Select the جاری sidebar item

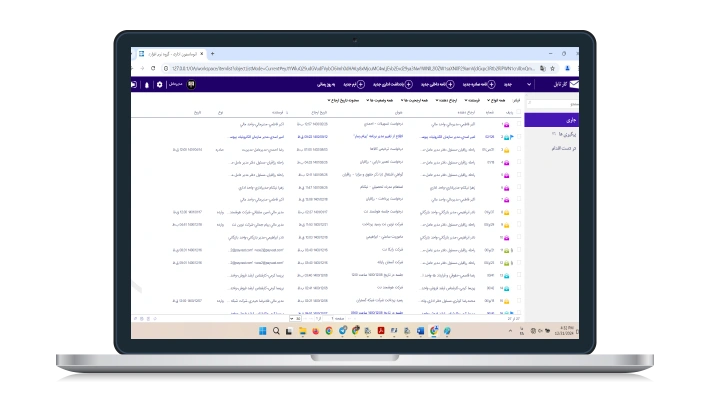coord(552,120)
